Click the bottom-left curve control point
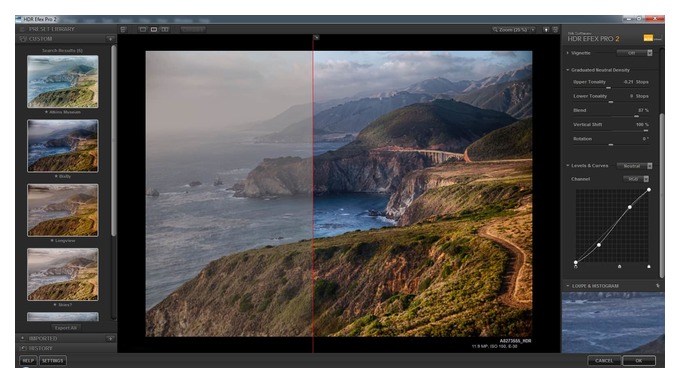Screen dimensions: 680x383 575,262
